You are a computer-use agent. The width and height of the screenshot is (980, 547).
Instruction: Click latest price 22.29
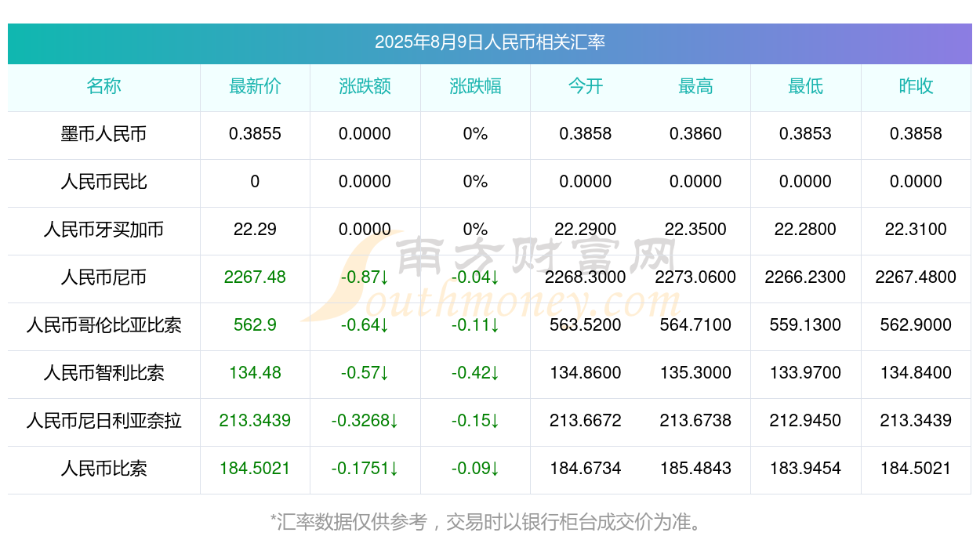point(255,230)
